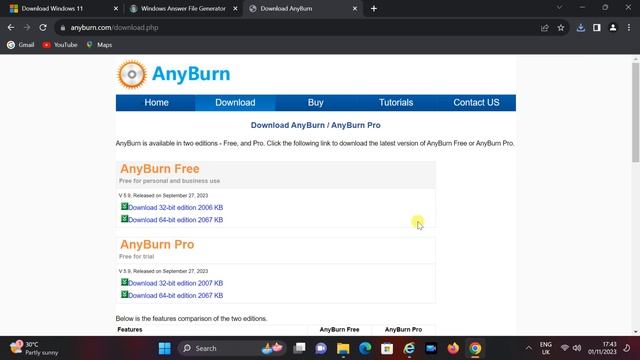Show hidden system tray icons
Image resolution: width=640 pixels, height=360 pixels.
529,348
